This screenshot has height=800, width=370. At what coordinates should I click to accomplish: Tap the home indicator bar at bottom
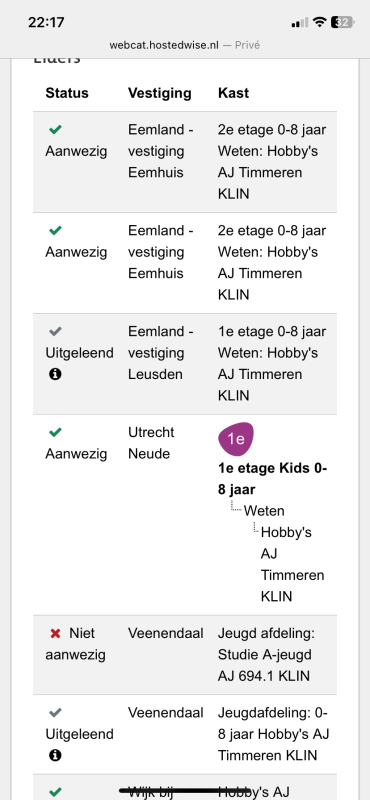click(185, 791)
